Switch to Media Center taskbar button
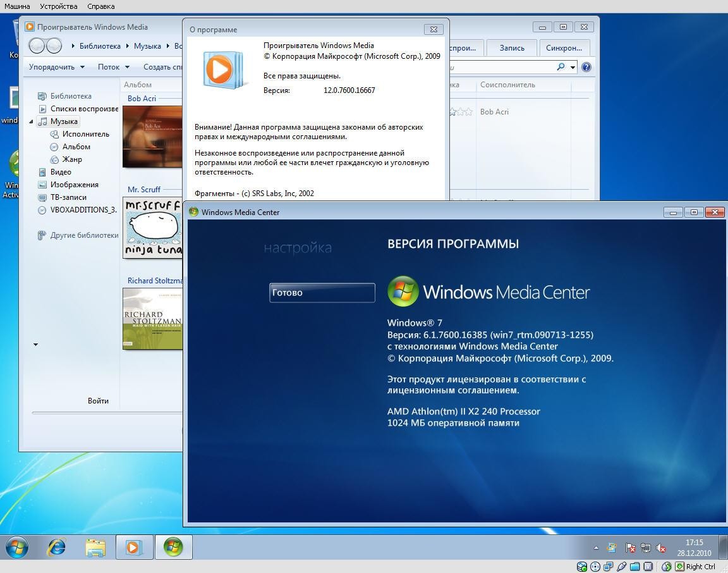Viewport: 728px width, 573px height. pyautogui.click(x=173, y=547)
